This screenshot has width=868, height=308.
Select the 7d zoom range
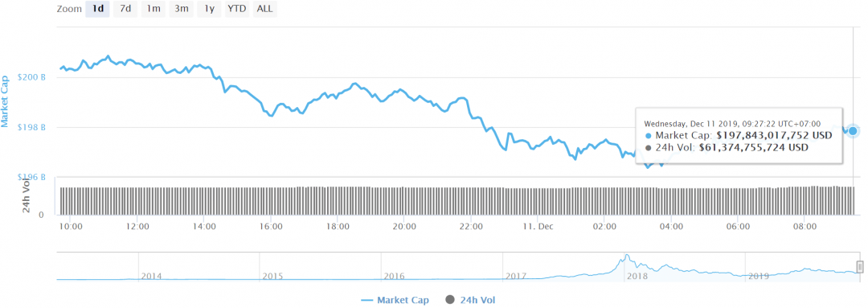click(x=125, y=10)
